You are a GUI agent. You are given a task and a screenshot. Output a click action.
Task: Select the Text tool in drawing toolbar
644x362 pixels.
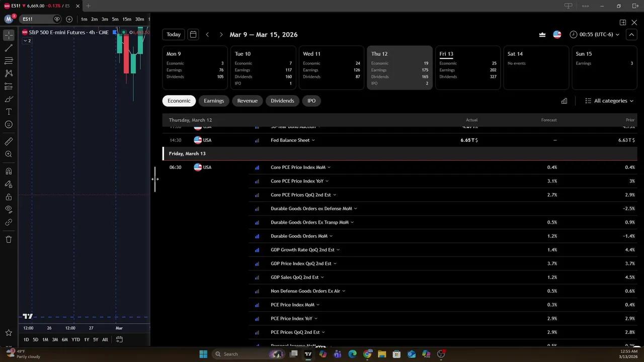coord(9,112)
